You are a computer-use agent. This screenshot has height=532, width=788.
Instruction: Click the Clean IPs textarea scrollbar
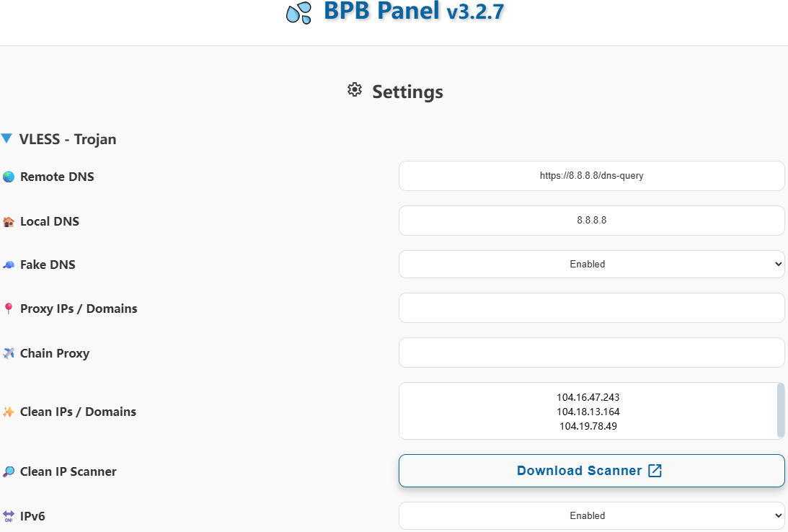(781, 409)
